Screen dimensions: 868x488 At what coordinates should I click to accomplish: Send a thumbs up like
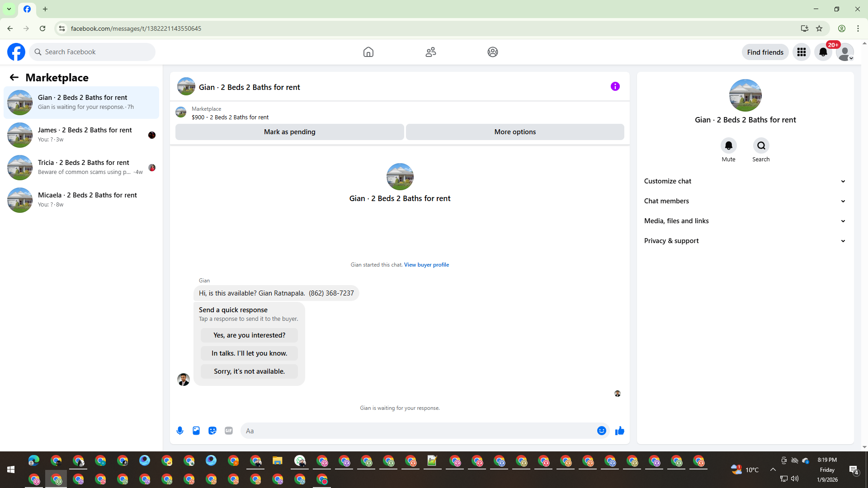tap(620, 431)
